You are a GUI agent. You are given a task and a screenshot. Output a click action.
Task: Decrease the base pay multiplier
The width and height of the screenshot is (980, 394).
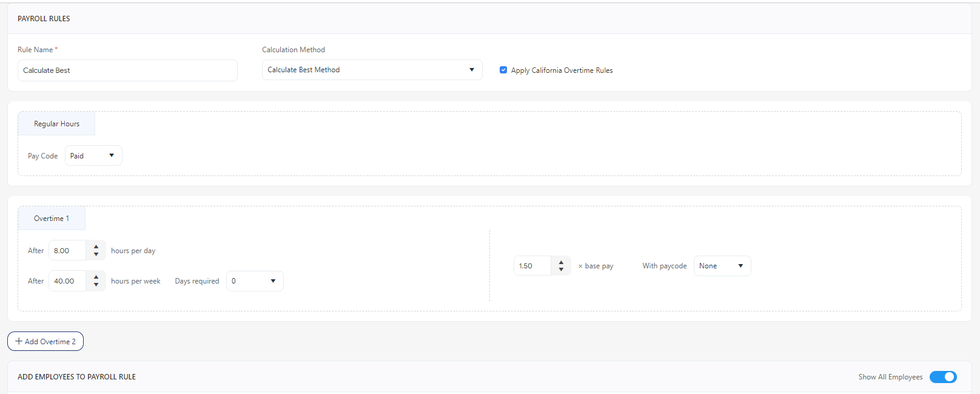(x=561, y=270)
